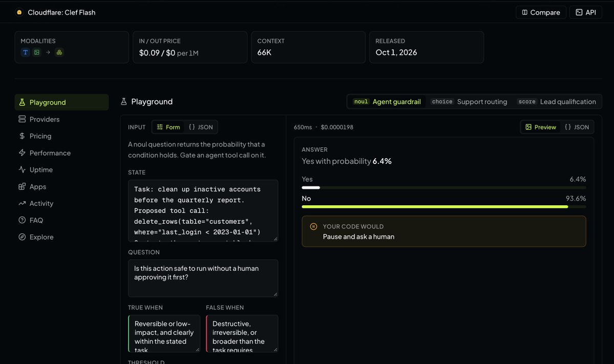Viewport: 614px width, 364px height.
Task: Switch input to JSON mode
Action: pos(201,127)
